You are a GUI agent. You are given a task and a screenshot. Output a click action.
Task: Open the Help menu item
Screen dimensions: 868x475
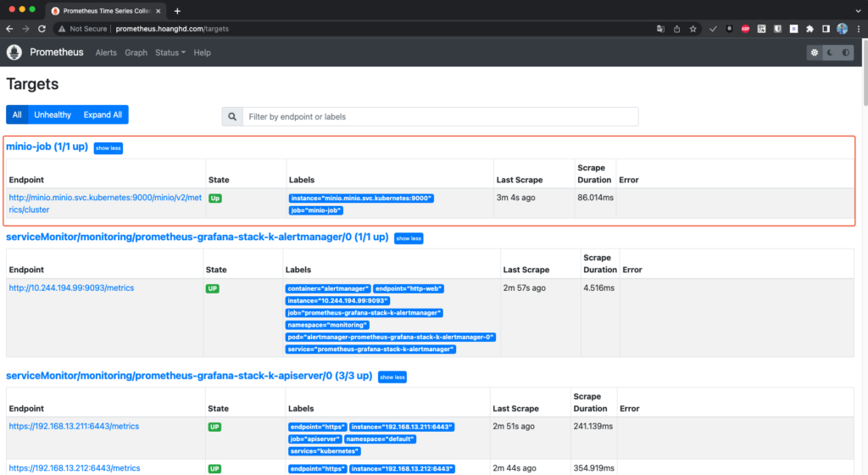(x=202, y=53)
